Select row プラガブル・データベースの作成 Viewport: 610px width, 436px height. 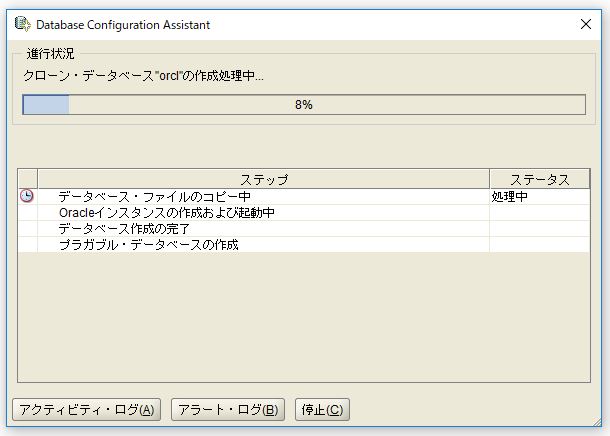304,245
